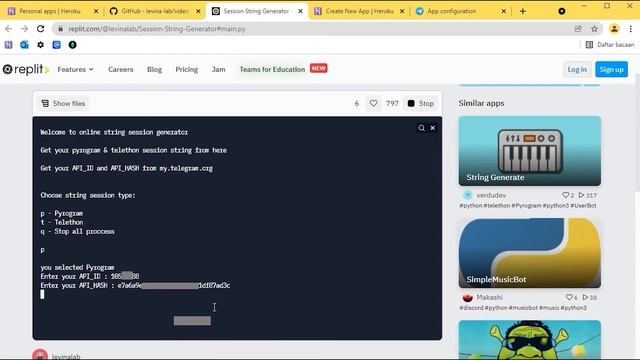This screenshot has width=640, height=360.
Task: Reload the page with the refresh icon
Action: pyautogui.click(x=40, y=29)
